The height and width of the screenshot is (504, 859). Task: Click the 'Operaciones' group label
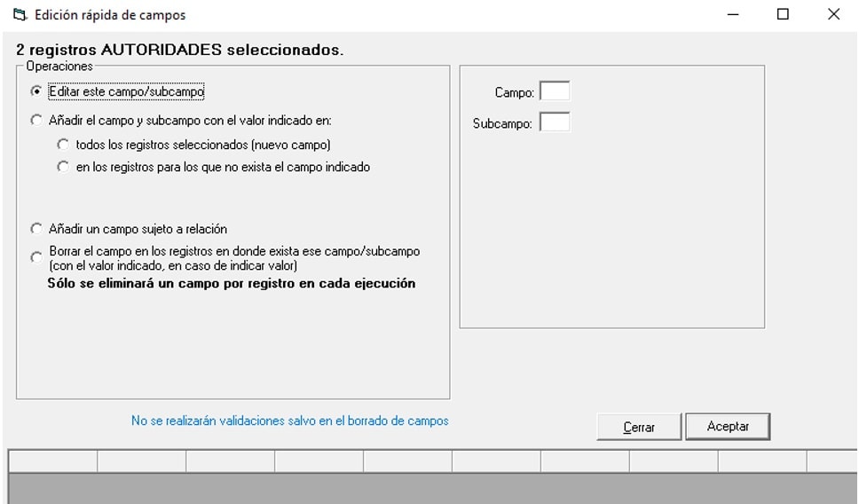[59, 67]
